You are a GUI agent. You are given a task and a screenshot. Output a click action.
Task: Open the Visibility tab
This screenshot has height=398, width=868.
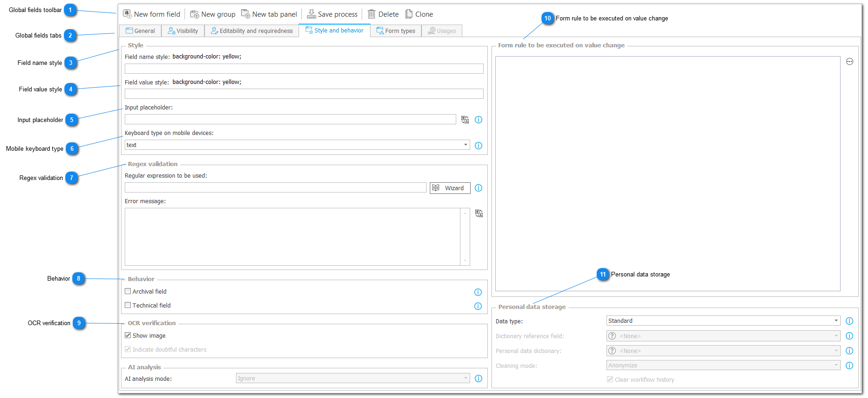183,31
